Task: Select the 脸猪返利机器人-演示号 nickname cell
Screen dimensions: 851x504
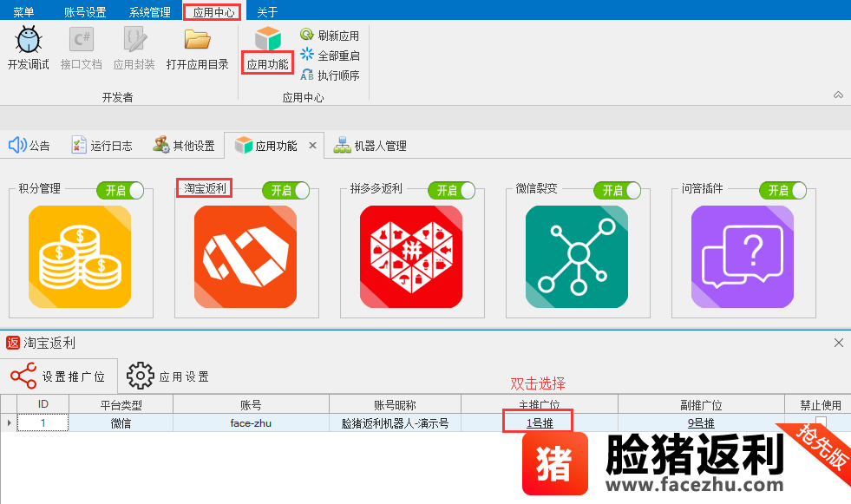Action: click(395, 423)
